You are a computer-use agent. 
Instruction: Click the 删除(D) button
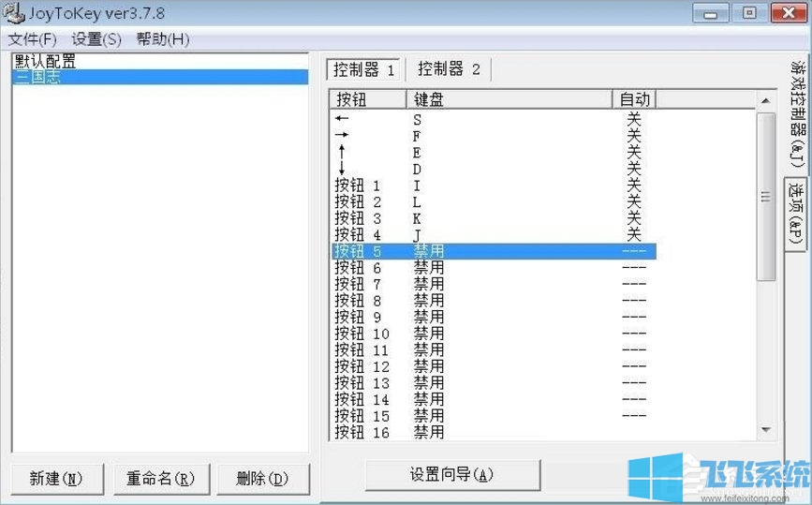pyautogui.click(x=263, y=479)
